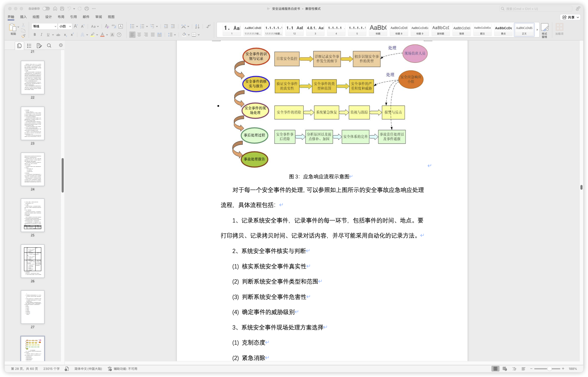This screenshot has height=377, width=588.
Task: Click the print icon in title bar
Action: pos(87,8)
